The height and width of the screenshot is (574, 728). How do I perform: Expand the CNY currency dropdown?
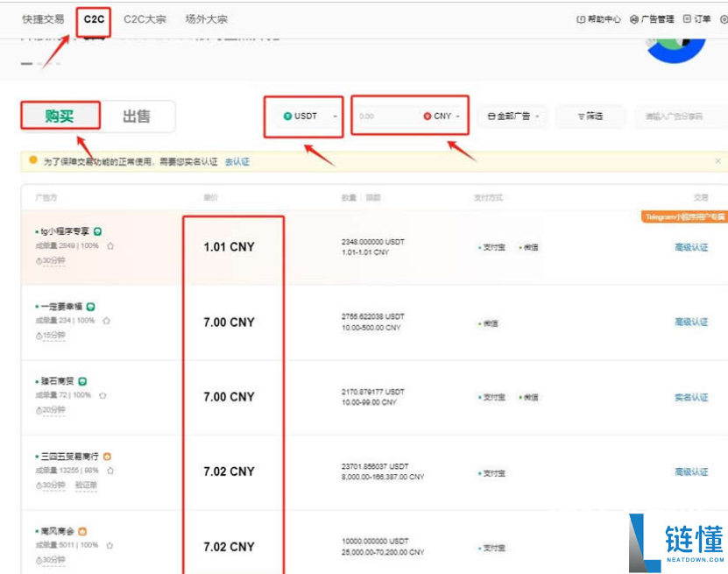442,116
